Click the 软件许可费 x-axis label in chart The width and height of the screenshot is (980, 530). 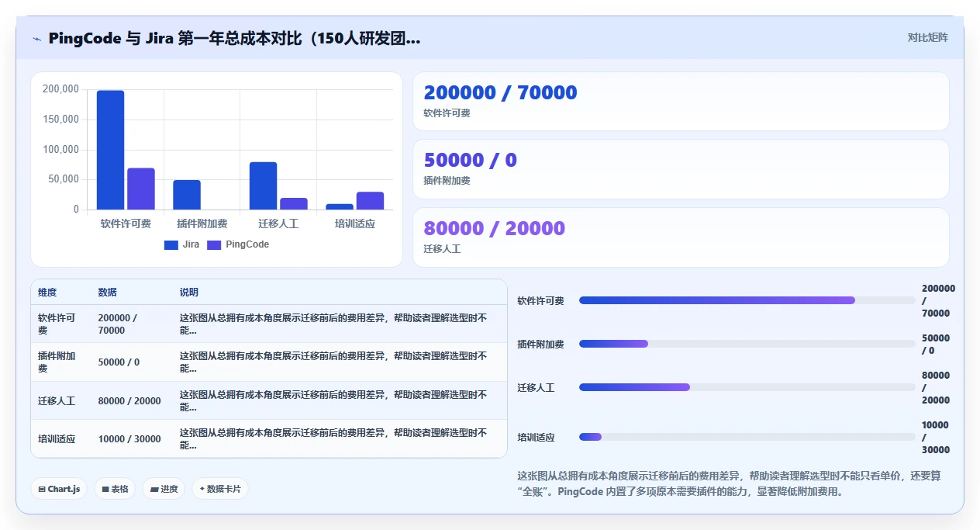[x=126, y=223]
